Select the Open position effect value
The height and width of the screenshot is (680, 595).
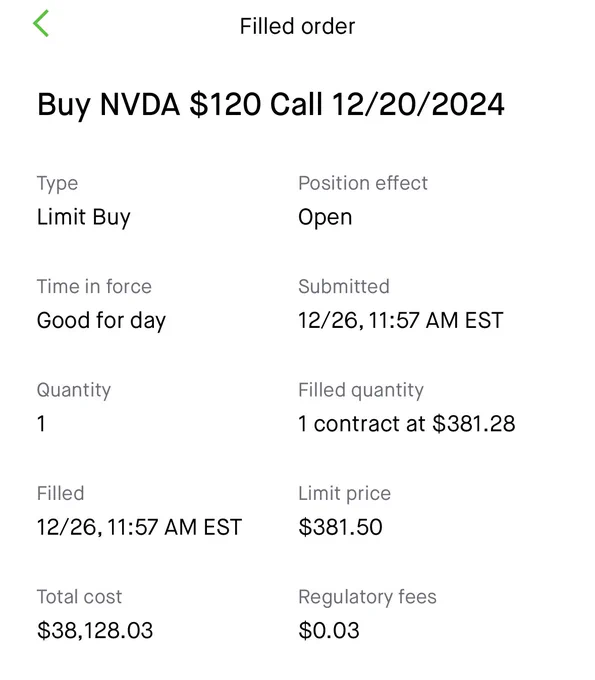[x=325, y=217]
